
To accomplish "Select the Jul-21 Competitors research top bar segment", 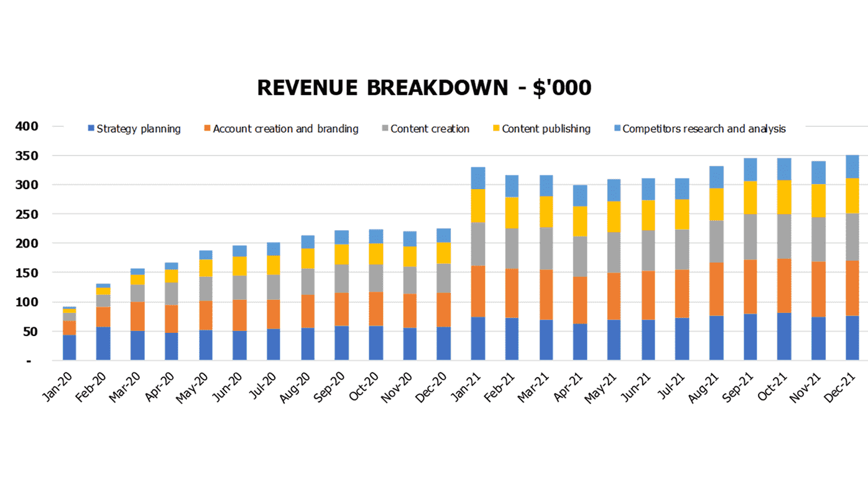I will 682,189.
